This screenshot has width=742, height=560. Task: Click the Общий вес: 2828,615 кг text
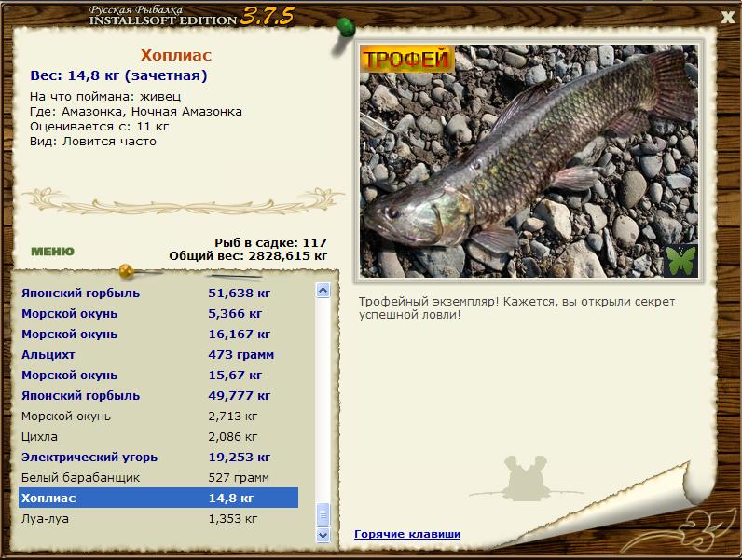pyautogui.click(x=248, y=256)
